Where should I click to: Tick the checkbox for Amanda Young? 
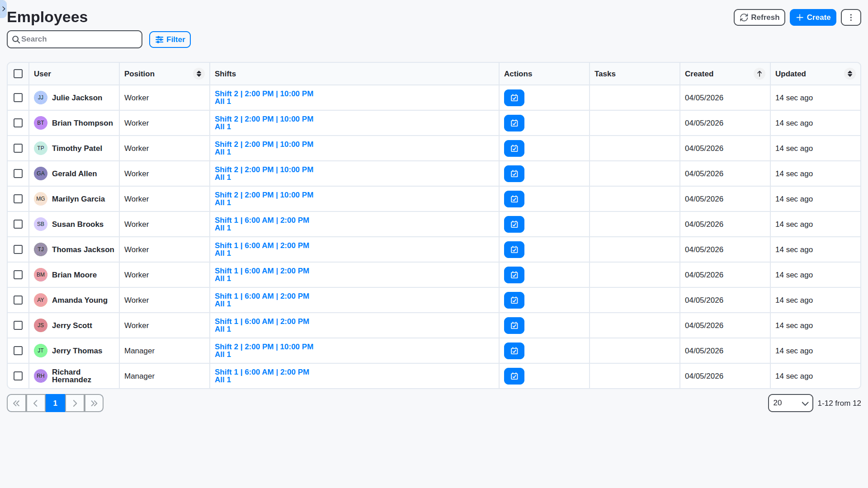[18, 300]
